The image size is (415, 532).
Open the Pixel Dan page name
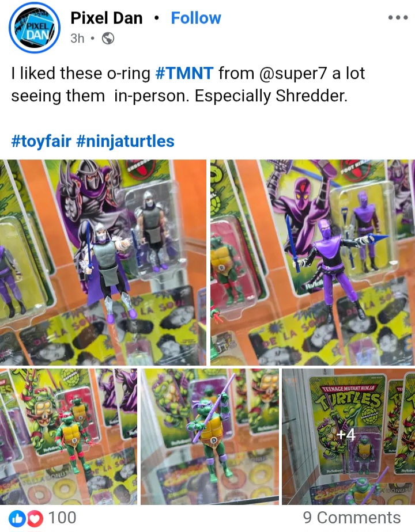(x=106, y=18)
